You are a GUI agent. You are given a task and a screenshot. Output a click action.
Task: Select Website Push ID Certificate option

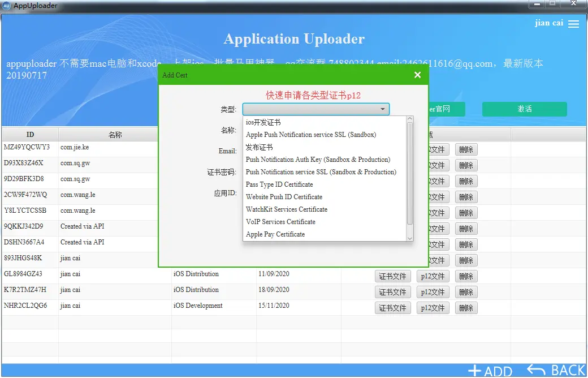click(x=325, y=197)
